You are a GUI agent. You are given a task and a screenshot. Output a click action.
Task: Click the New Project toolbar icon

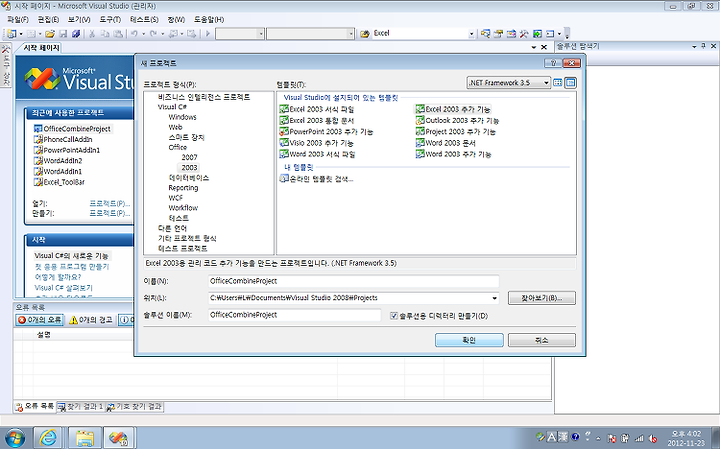point(11,34)
